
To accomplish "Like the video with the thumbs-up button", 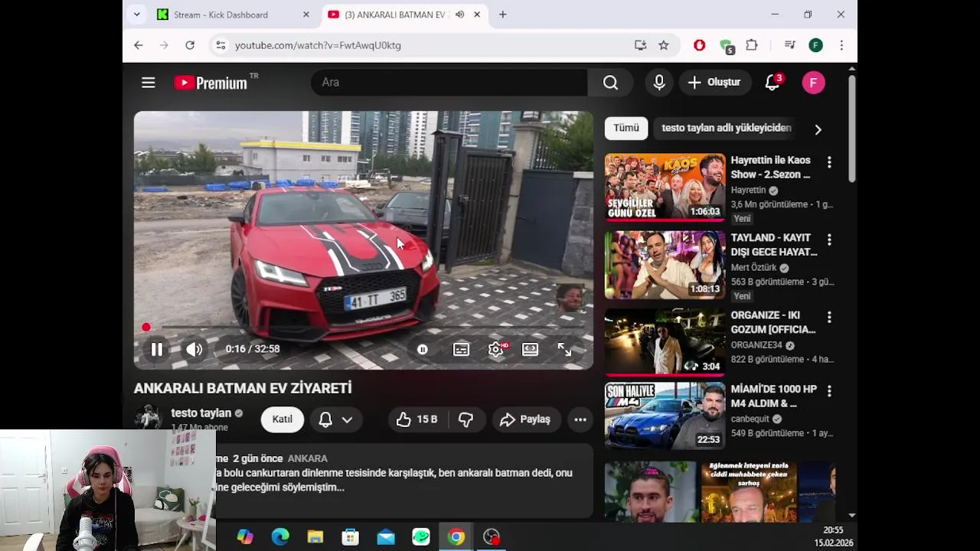I will (416, 419).
